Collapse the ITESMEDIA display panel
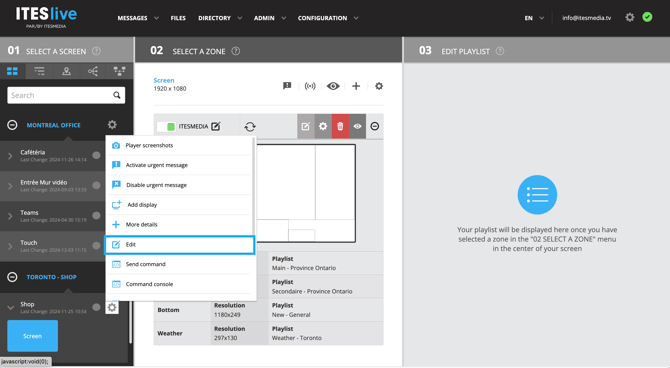The image size is (670, 368). (375, 126)
